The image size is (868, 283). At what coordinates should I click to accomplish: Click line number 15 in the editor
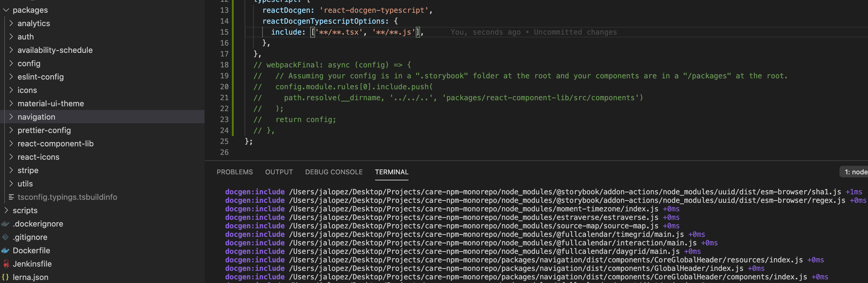click(x=224, y=32)
